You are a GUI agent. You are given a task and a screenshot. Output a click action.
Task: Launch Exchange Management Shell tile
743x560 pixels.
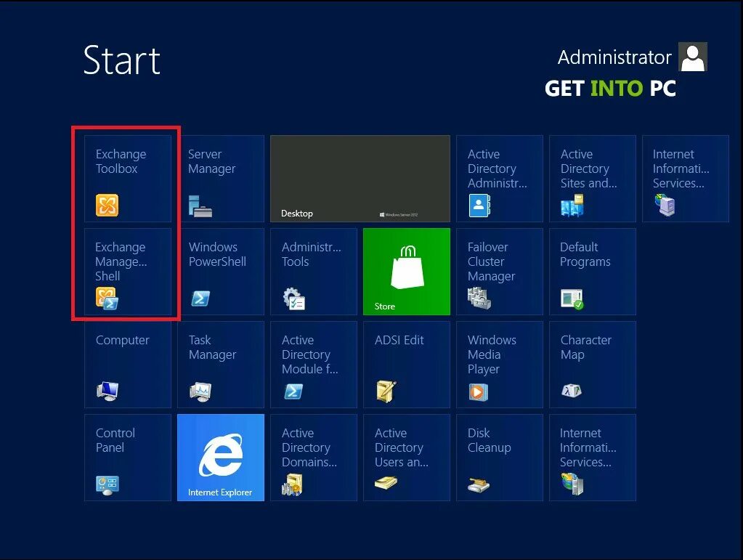click(128, 272)
